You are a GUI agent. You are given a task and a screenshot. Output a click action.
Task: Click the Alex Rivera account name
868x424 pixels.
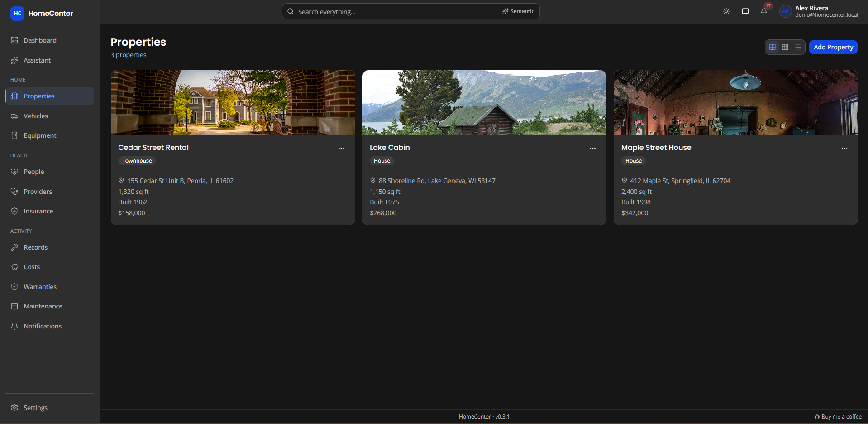(x=811, y=8)
